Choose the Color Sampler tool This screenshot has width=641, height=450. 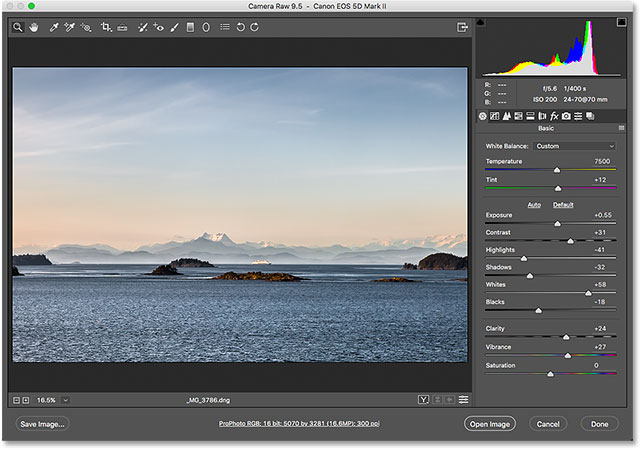pos(69,27)
